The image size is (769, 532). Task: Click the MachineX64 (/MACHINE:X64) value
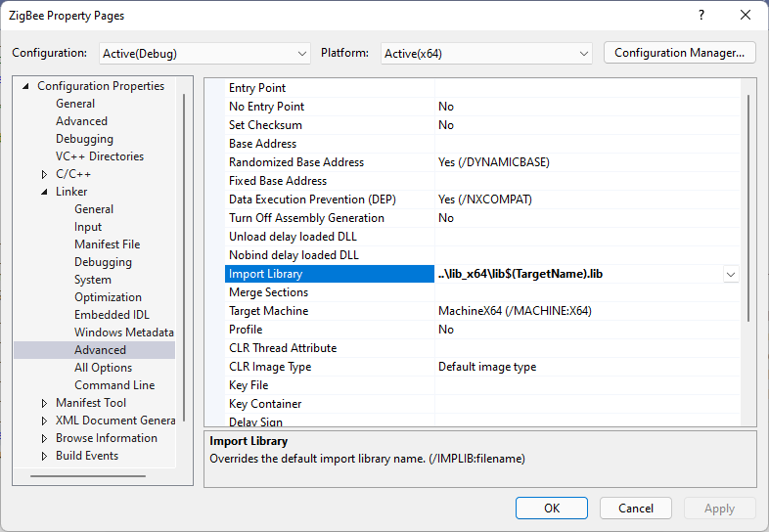click(x=515, y=311)
